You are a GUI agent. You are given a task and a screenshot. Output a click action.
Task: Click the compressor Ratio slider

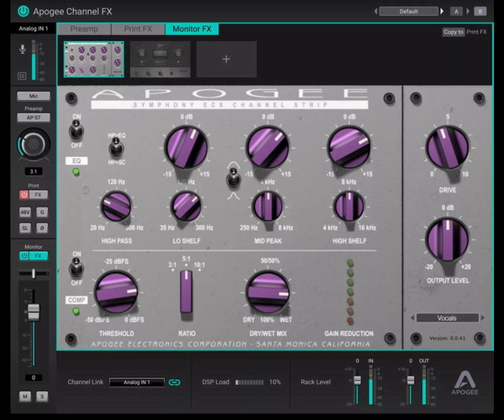coord(186,291)
